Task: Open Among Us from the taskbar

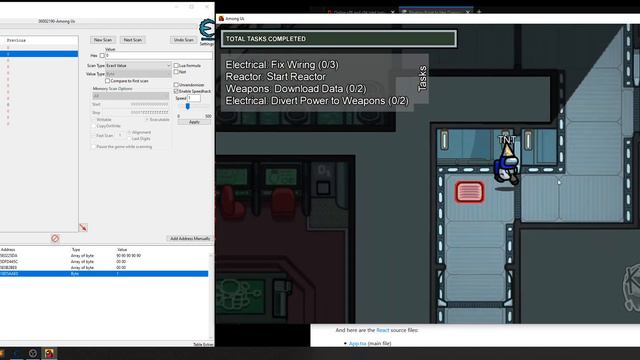Action: coord(49,353)
